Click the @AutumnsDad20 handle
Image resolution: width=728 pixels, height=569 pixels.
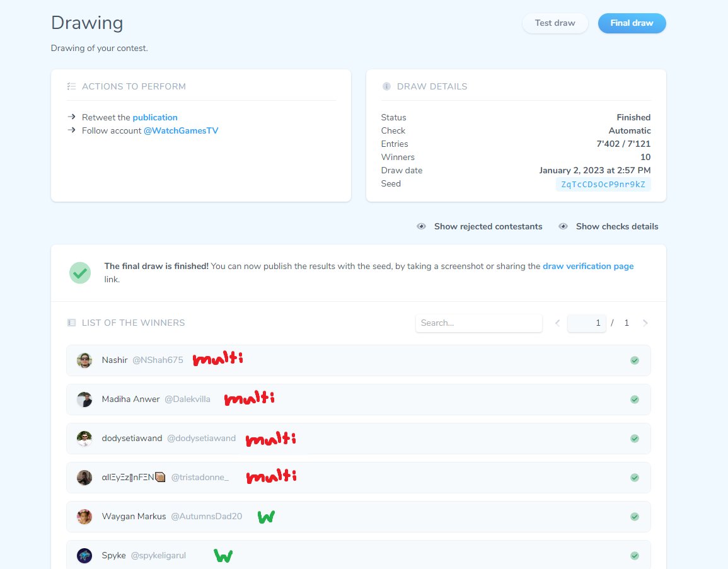coord(207,516)
